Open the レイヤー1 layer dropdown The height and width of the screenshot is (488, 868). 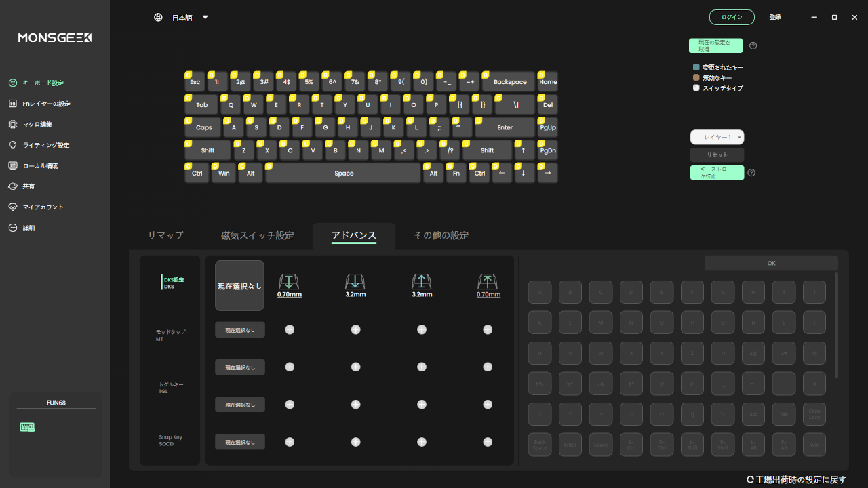click(717, 137)
